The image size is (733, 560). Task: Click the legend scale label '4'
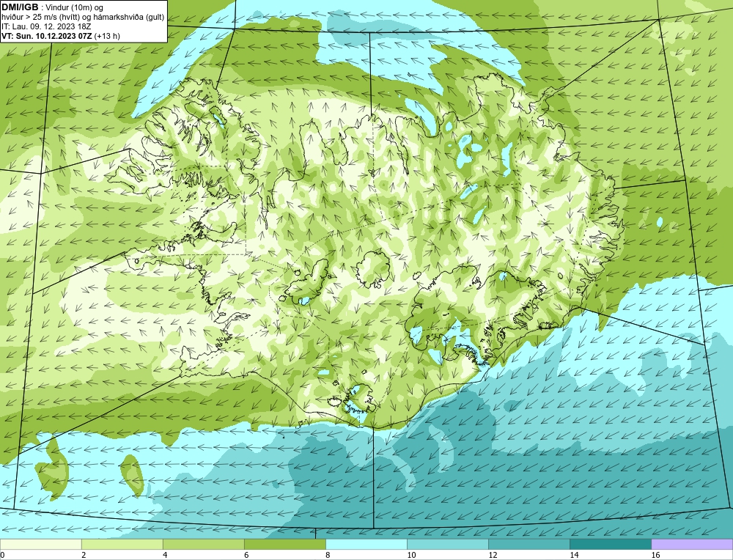coord(165,555)
